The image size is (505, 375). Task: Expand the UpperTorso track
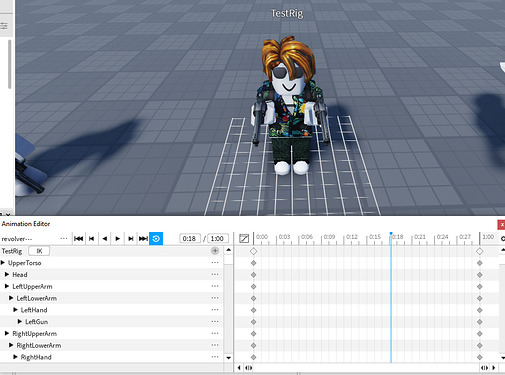pyautogui.click(x=3, y=263)
